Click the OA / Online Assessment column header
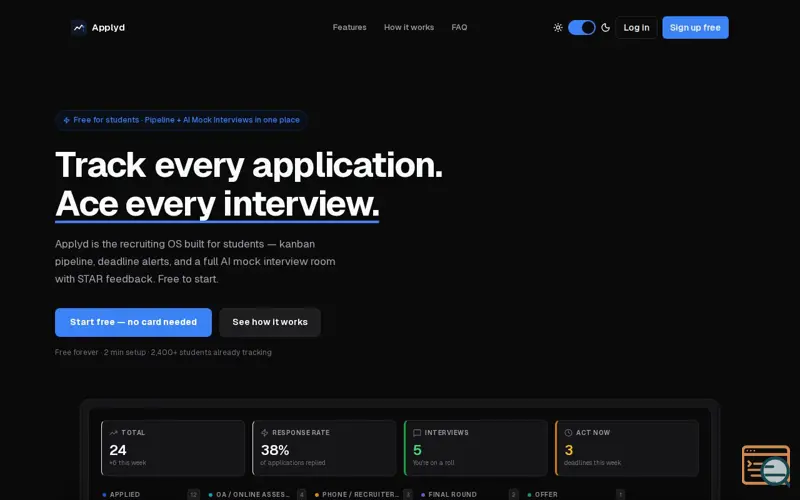Viewport: 800px width, 500px height. (x=253, y=494)
